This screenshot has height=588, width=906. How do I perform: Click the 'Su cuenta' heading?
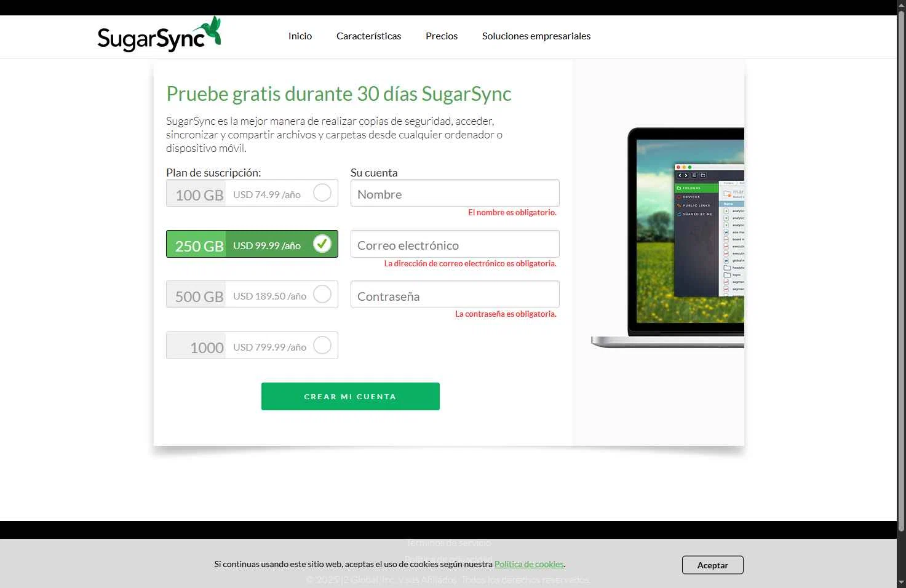(374, 173)
